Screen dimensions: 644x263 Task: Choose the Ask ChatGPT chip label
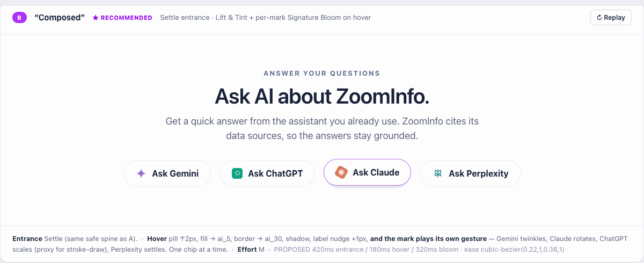click(x=275, y=173)
